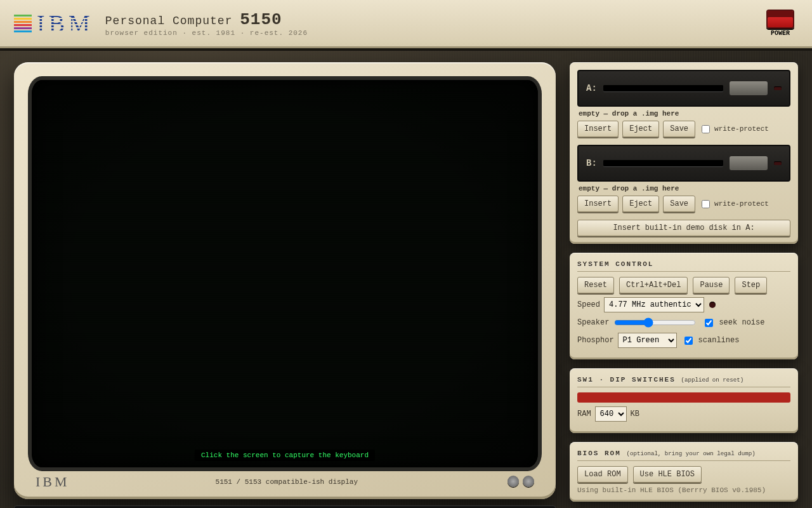The width and height of the screenshot is (812, 508).
Task: Click the '5151 / 5153 compatible-ish display' label
Action: [x=286, y=482]
